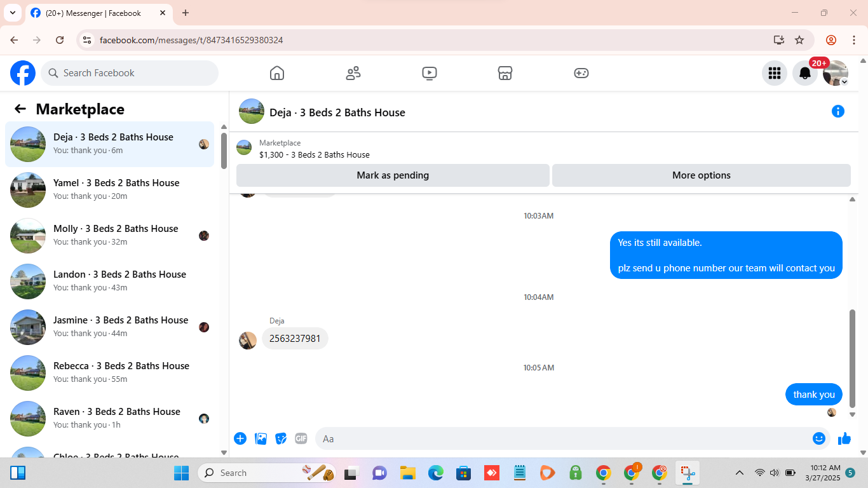Open the Chrome profile icon
Screen dimensions: 868x488
point(831,40)
